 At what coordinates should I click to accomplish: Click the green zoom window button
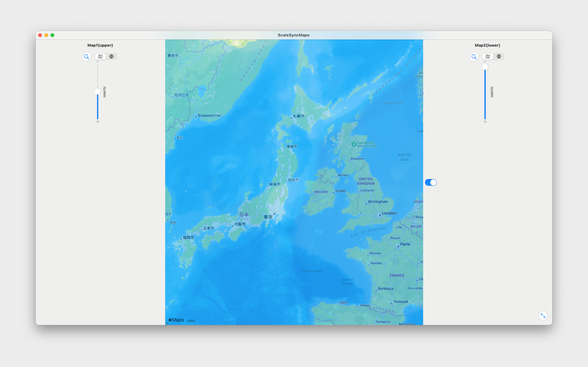point(52,35)
